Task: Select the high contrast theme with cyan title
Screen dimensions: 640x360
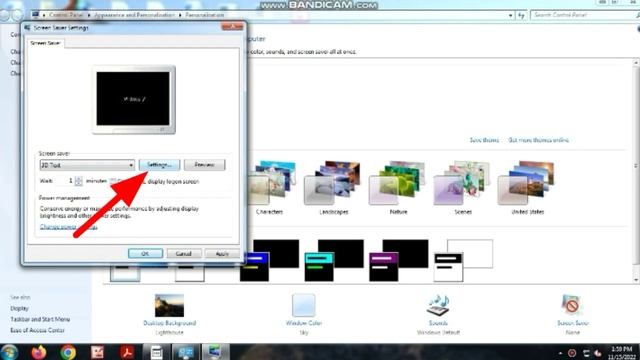Action: point(334,260)
